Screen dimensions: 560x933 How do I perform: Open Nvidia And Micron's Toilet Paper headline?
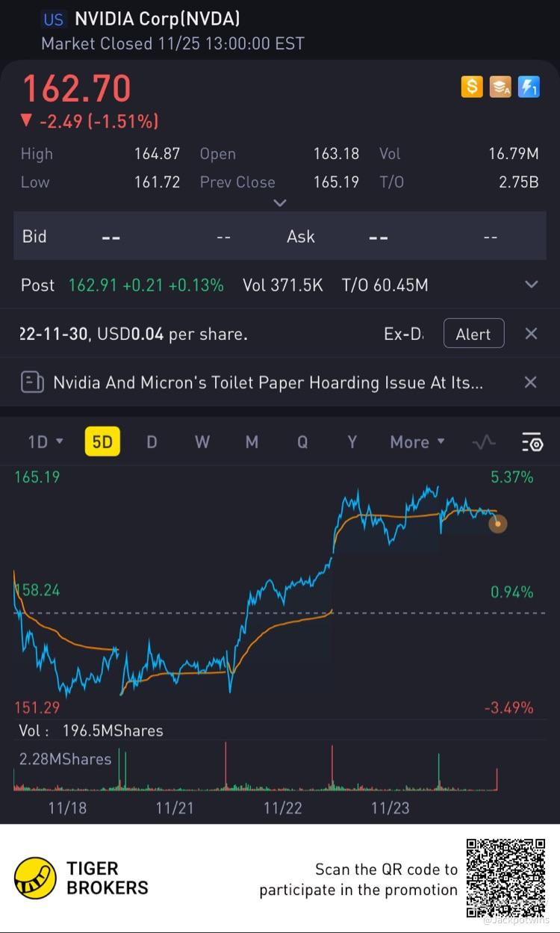268,382
